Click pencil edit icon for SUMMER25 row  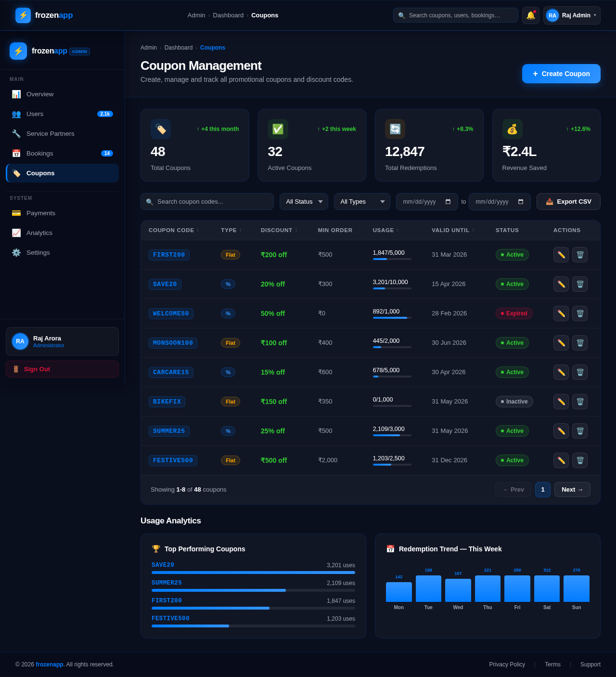pos(561,431)
